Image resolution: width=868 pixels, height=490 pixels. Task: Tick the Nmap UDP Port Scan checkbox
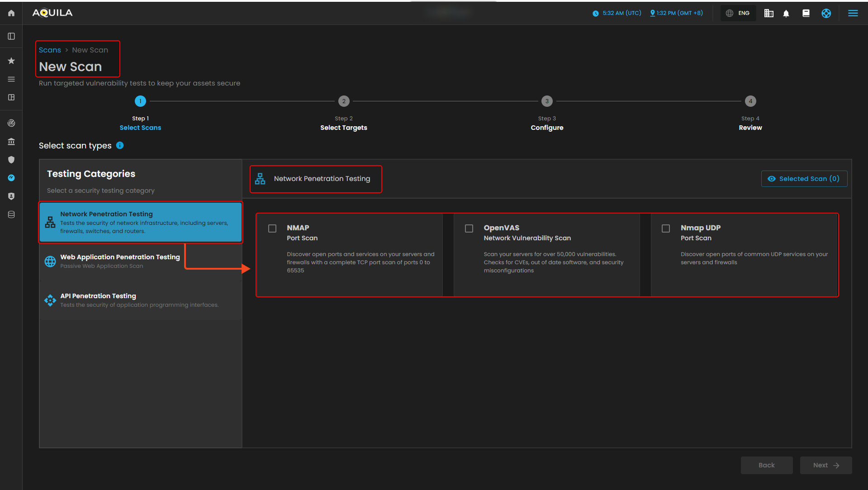pyautogui.click(x=666, y=228)
